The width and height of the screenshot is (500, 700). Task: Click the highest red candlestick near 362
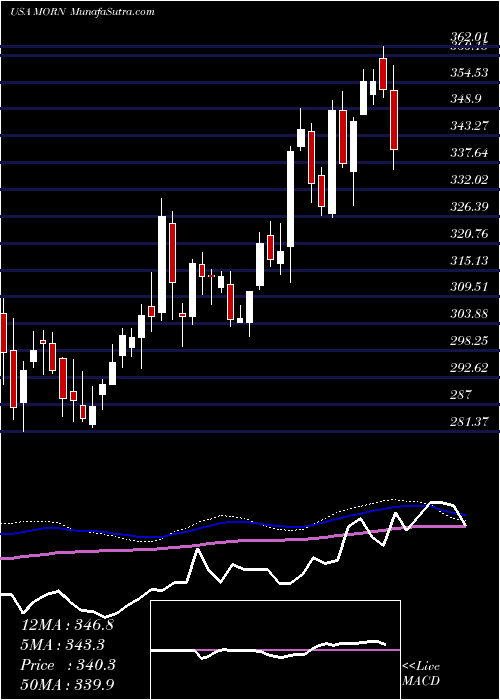pyautogui.click(x=383, y=74)
